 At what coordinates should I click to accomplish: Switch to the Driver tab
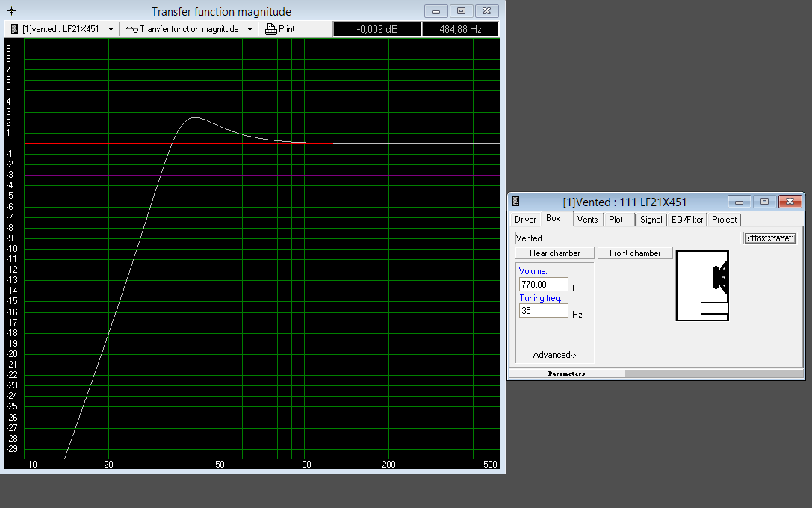(525, 220)
